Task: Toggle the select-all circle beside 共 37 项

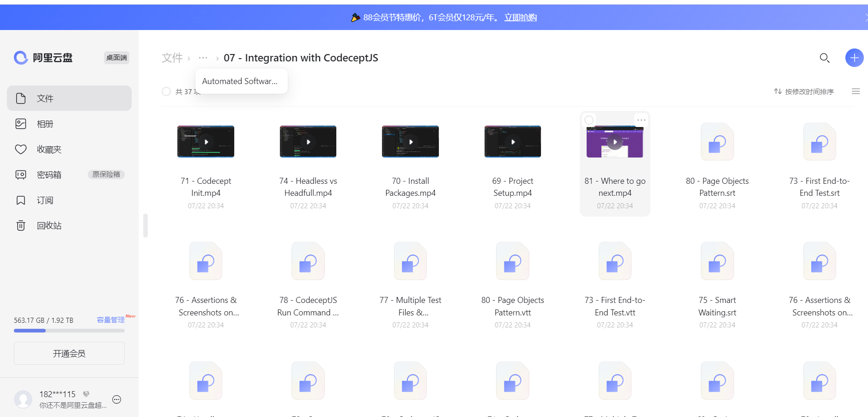Action: pyautogui.click(x=166, y=91)
